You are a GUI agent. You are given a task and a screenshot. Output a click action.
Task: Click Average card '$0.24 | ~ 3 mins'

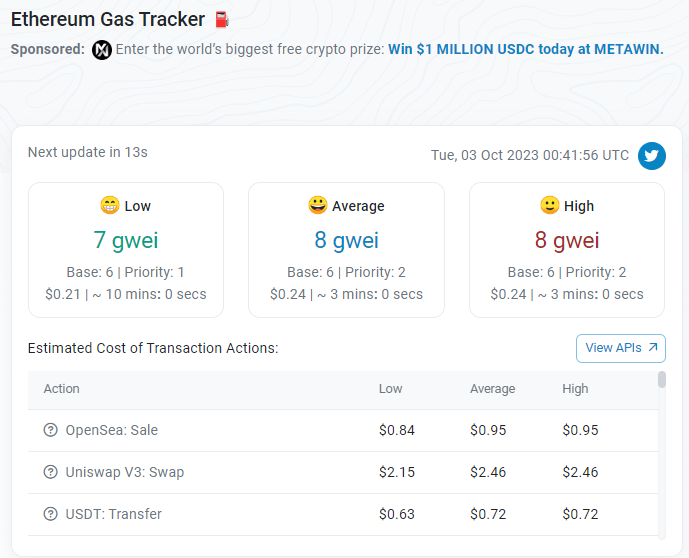tap(346, 294)
